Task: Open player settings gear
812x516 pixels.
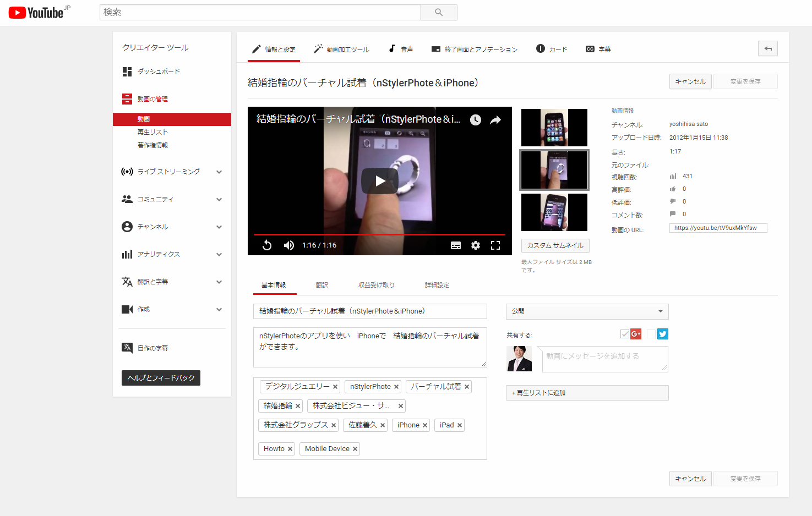Action: pos(476,245)
